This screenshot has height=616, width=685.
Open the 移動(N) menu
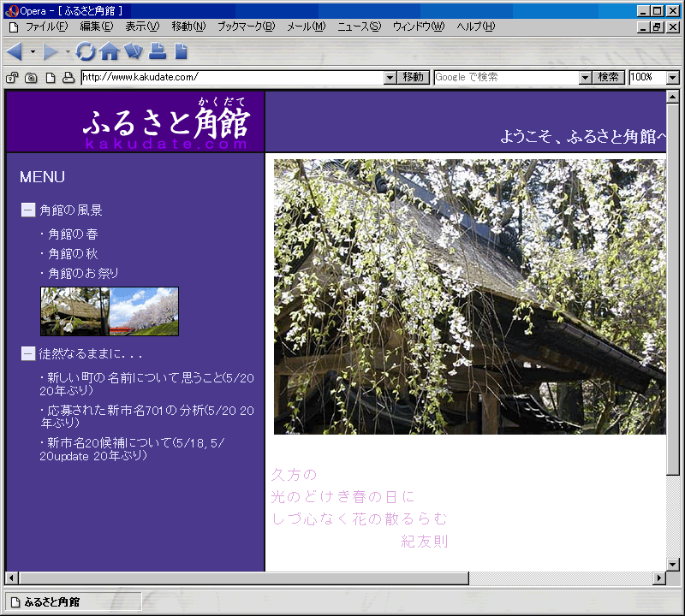coord(188,27)
